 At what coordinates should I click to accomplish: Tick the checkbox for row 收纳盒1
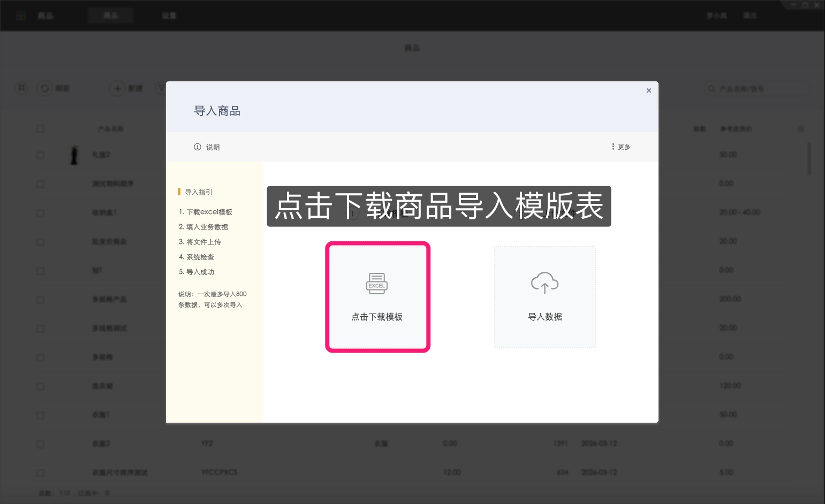(41, 213)
